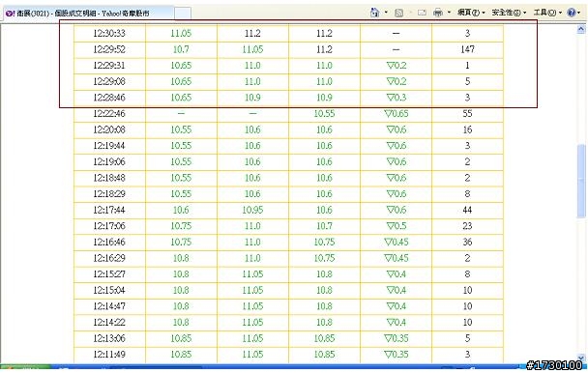The image size is (588, 373).
Task: Click bid price 10.7 in the 12:29:52 row
Action: pyautogui.click(x=181, y=49)
